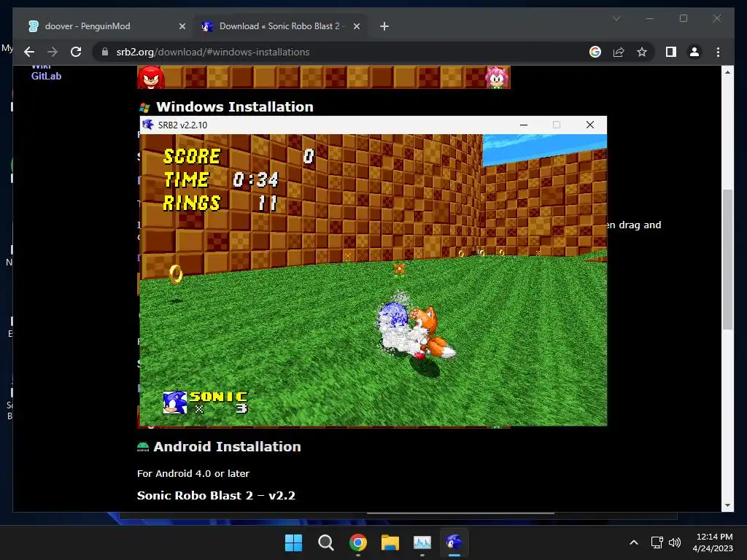
Task: Click the RINGS 11 counter
Action: [220, 203]
